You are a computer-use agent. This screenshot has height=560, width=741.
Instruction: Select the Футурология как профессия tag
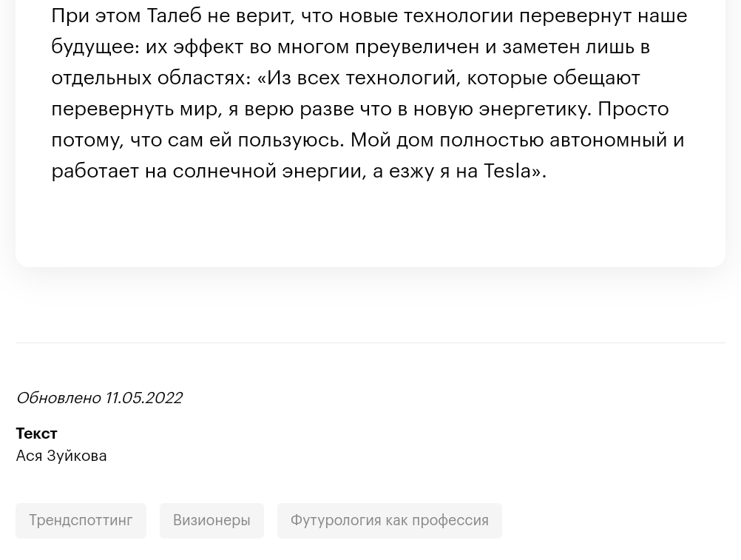point(390,520)
